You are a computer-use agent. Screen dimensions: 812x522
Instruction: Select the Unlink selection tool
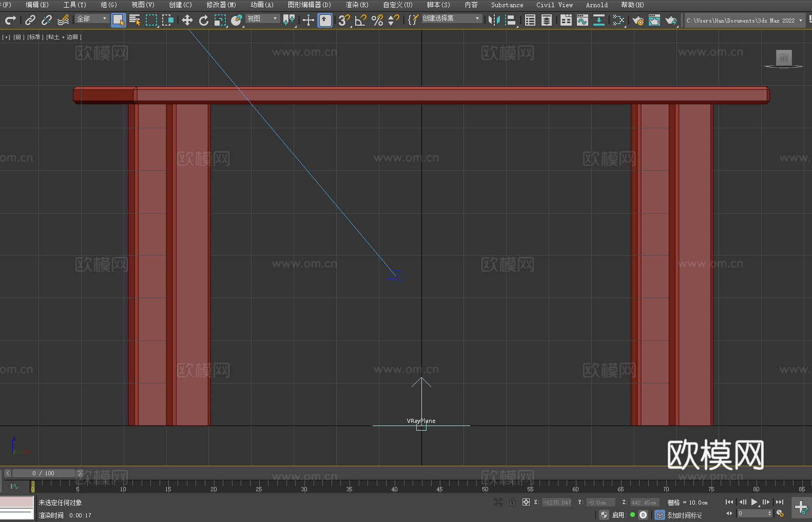click(x=47, y=20)
